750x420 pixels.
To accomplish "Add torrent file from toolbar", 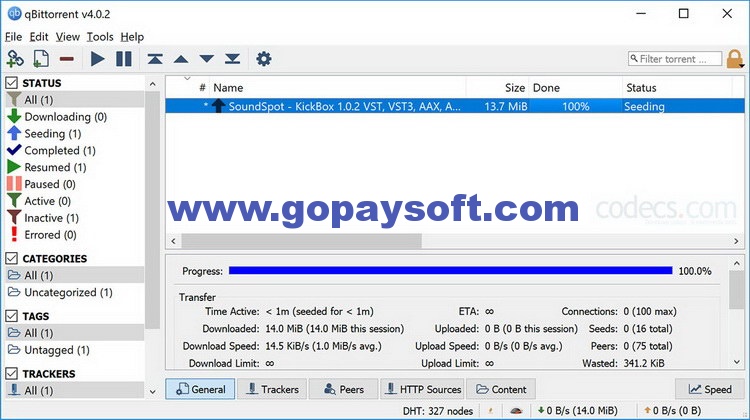I will [x=41, y=59].
